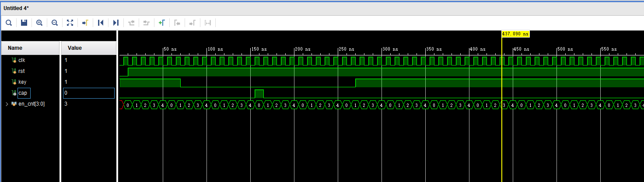Click the Value column header
This screenshot has width=644, height=182.
click(74, 48)
